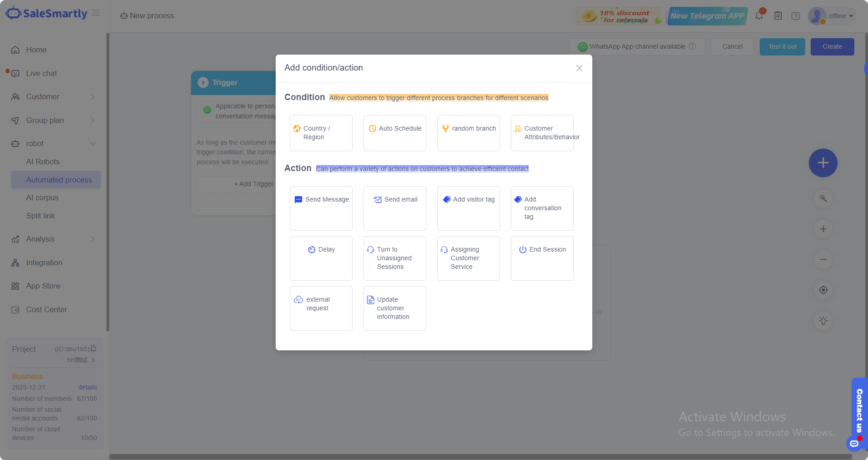Screen dimensions: 868x460
Task: Click the magic wand canvas tool
Action: tap(823, 198)
